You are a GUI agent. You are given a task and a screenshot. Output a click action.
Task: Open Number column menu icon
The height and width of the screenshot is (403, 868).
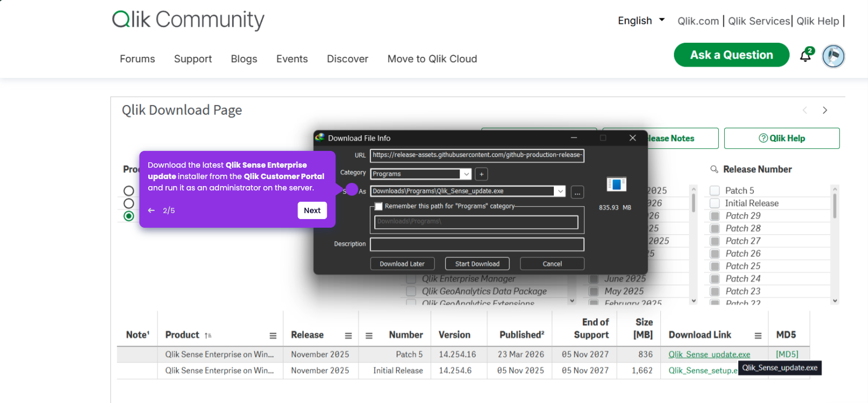369,335
